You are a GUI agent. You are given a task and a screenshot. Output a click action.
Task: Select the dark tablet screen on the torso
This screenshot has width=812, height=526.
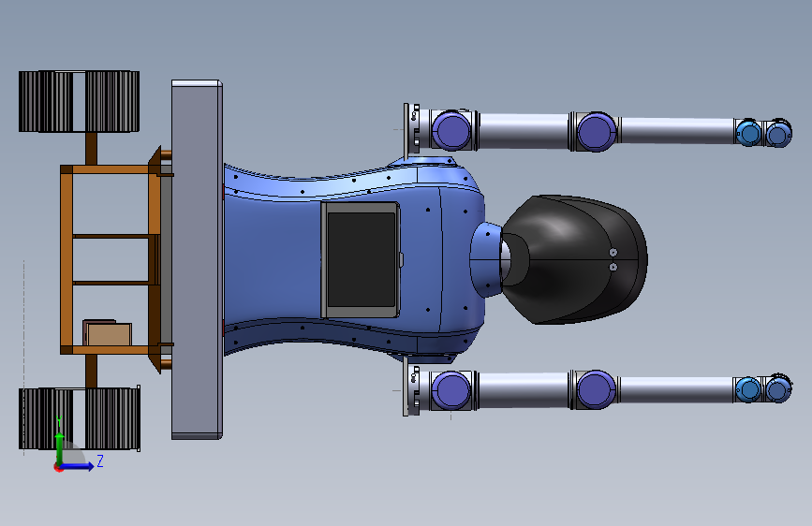[362, 260]
